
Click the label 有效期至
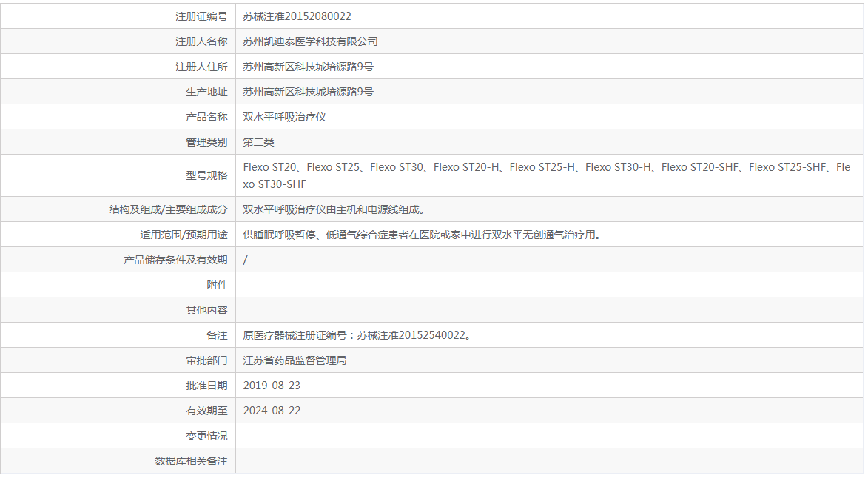point(206,411)
